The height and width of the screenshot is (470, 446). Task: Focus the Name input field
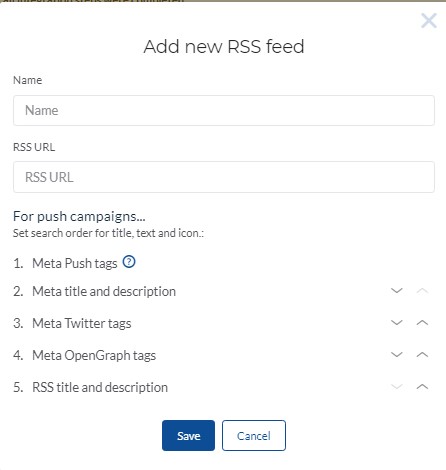[x=224, y=110]
